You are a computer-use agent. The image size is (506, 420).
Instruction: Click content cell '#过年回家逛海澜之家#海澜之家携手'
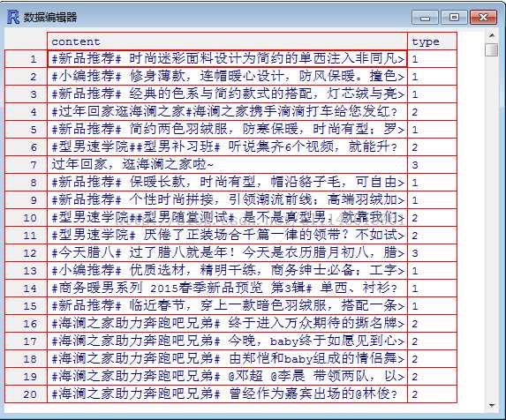click(x=227, y=112)
